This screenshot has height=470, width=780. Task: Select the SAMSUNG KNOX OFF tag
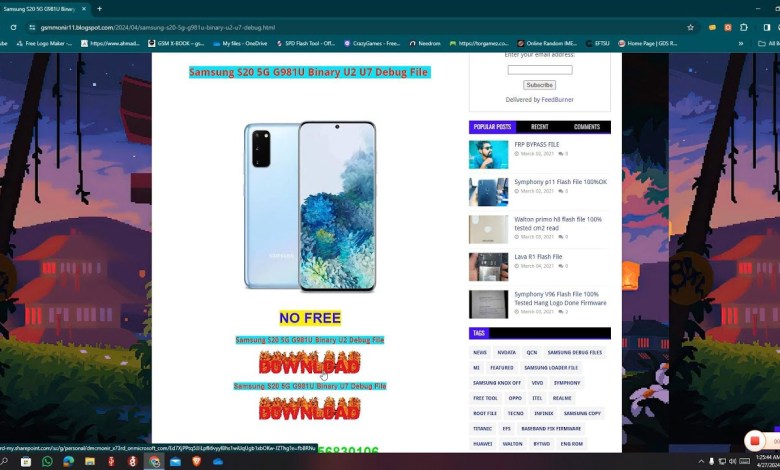pos(497,383)
